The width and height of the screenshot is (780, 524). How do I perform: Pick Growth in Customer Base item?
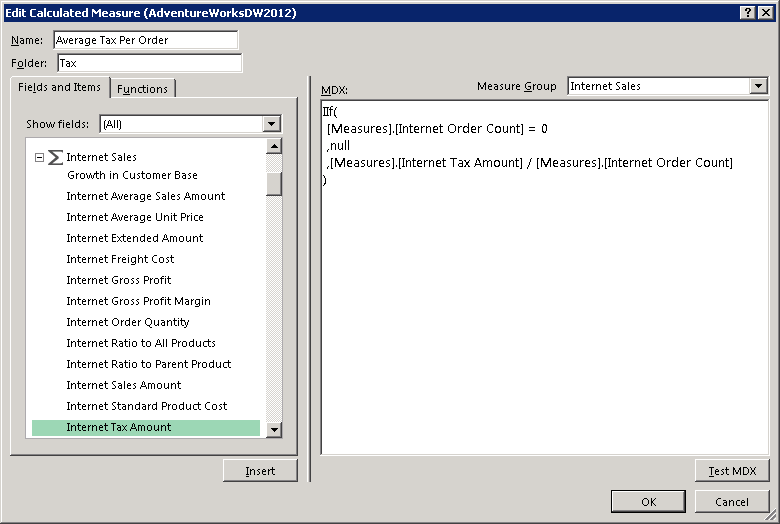pos(132,175)
